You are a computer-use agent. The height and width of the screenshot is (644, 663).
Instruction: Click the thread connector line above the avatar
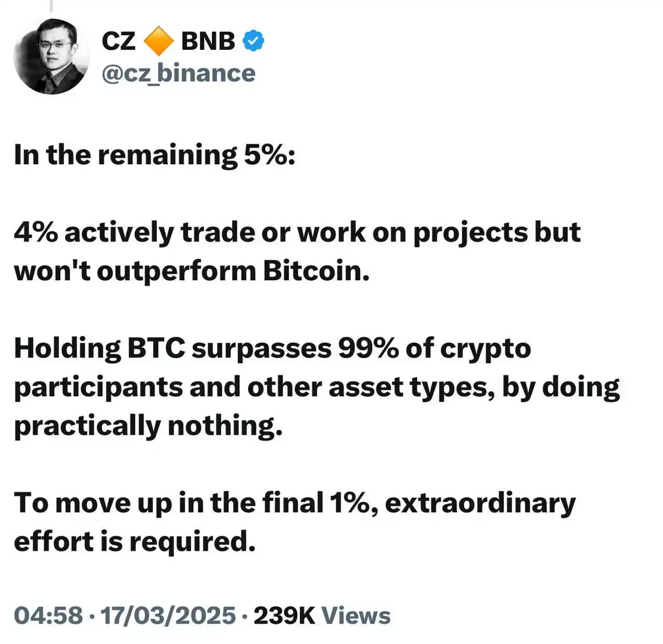point(51,6)
